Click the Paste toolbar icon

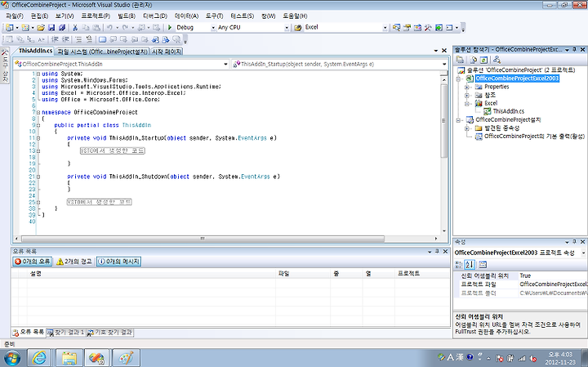[96, 28]
